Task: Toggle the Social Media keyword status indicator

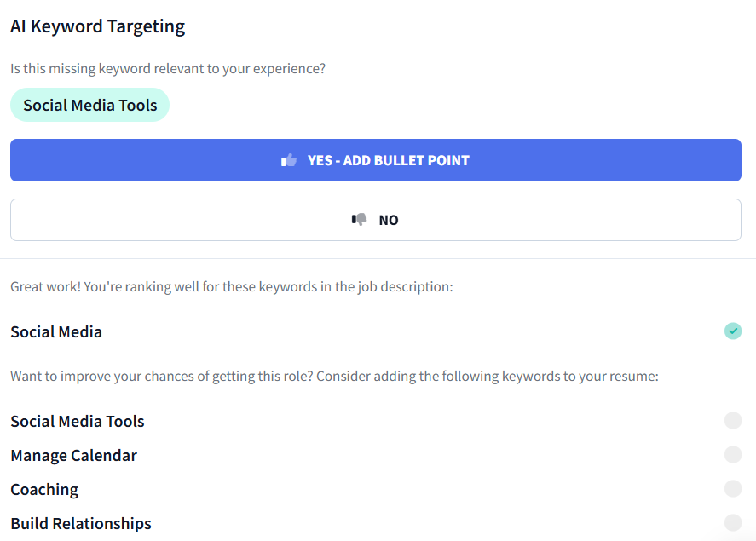Action: pos(733,331)
